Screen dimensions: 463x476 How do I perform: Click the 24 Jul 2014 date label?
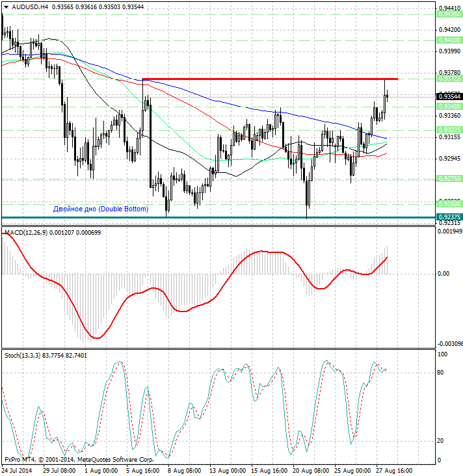click(17, 471)
